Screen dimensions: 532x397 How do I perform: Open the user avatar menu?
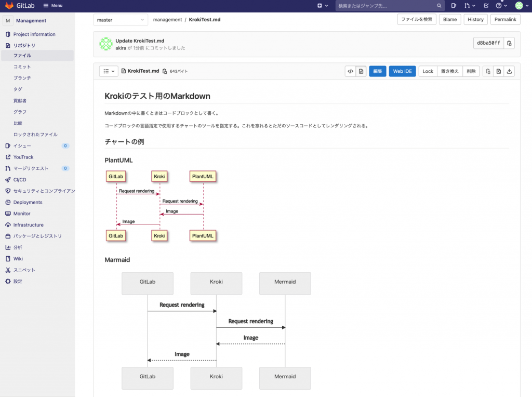coord(522,5)
